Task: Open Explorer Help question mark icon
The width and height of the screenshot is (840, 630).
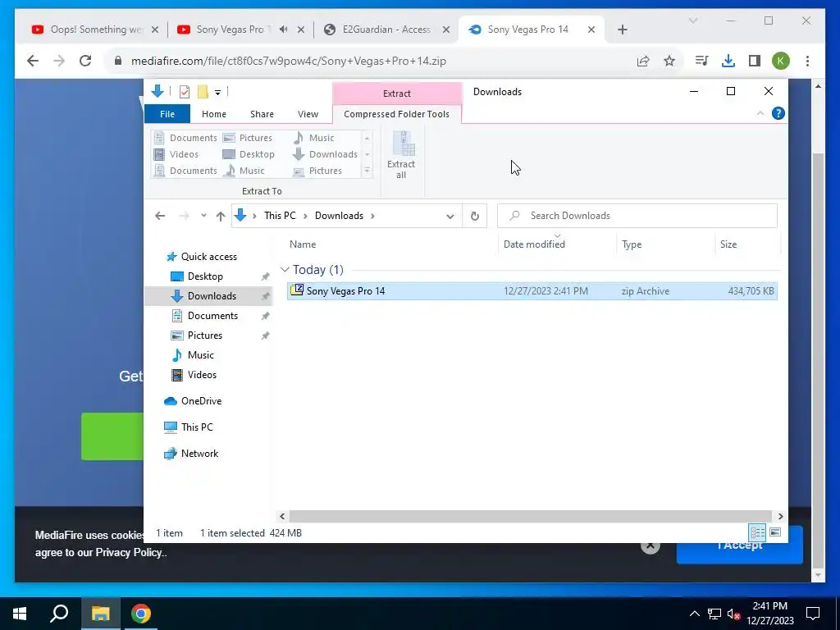Action: coord(778,113)
